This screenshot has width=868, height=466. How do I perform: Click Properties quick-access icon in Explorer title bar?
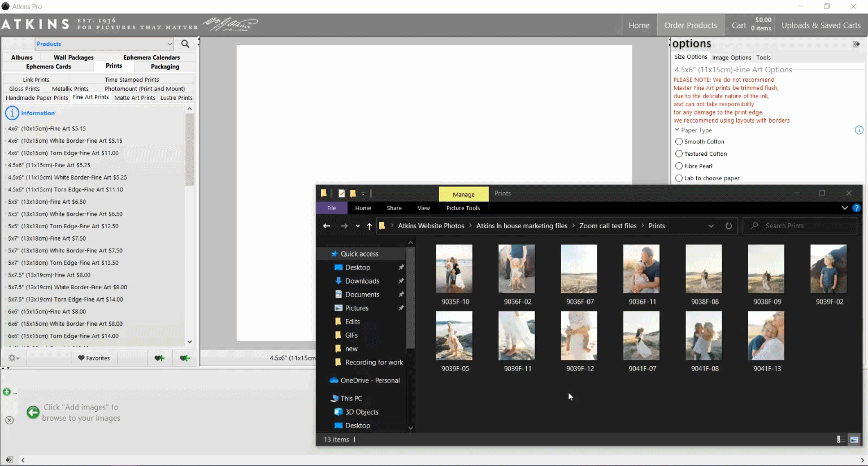tap(341, 193)
